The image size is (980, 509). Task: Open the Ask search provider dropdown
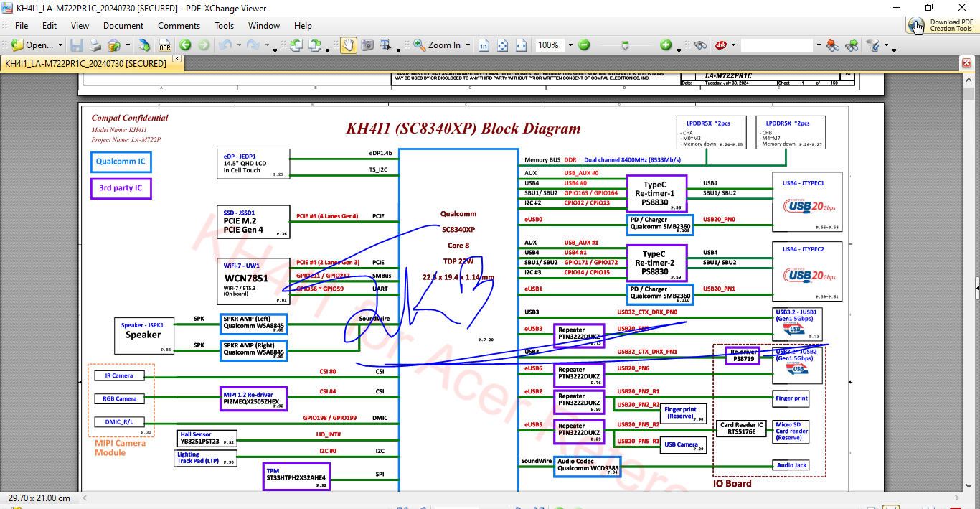(733, 45)
